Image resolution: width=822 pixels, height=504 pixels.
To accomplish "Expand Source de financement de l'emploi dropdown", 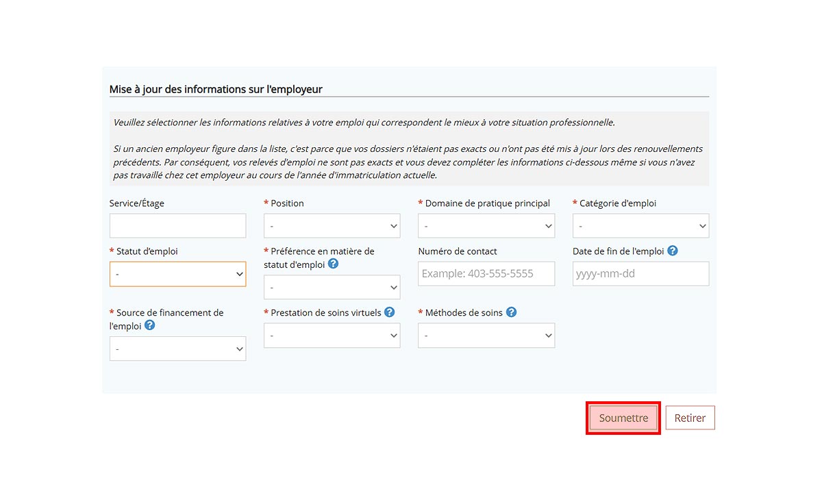I will pyautogui.click(x=177, y=349).
